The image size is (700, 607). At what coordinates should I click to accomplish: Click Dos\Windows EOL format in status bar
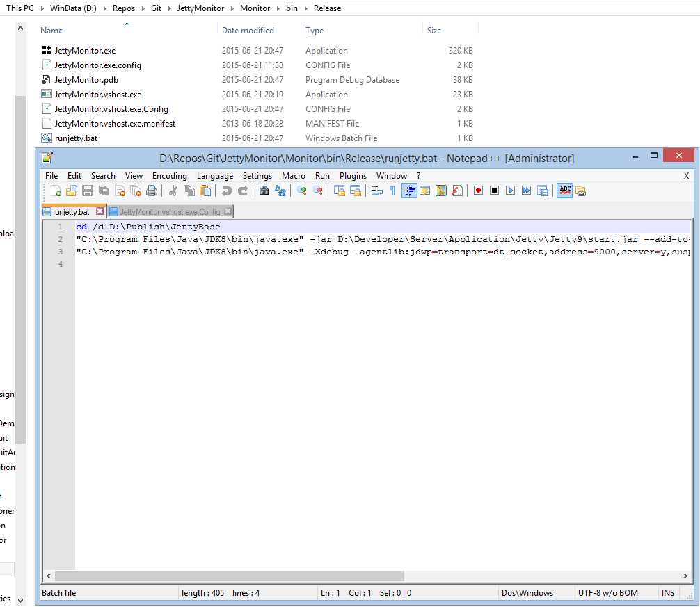pyautogui.click(x=527, y=592)
